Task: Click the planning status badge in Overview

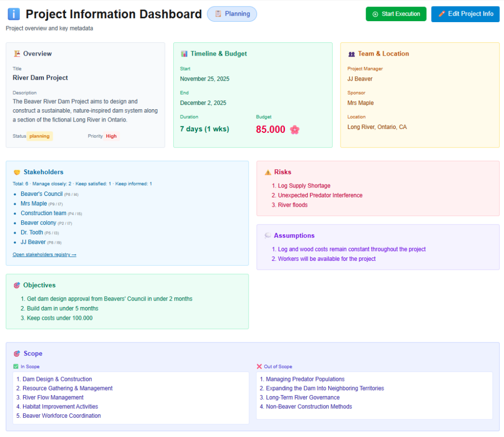Action: coord(39,136)
